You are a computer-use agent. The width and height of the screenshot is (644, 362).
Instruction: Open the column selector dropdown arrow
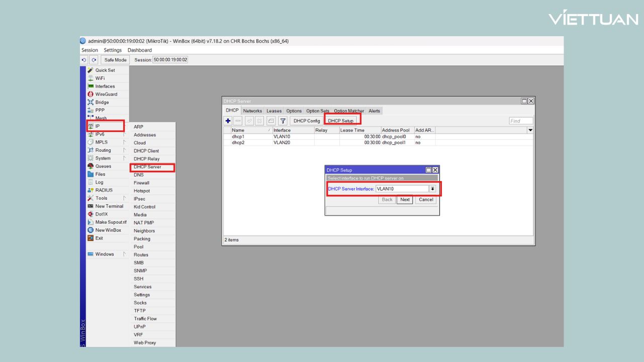(530, 130)
